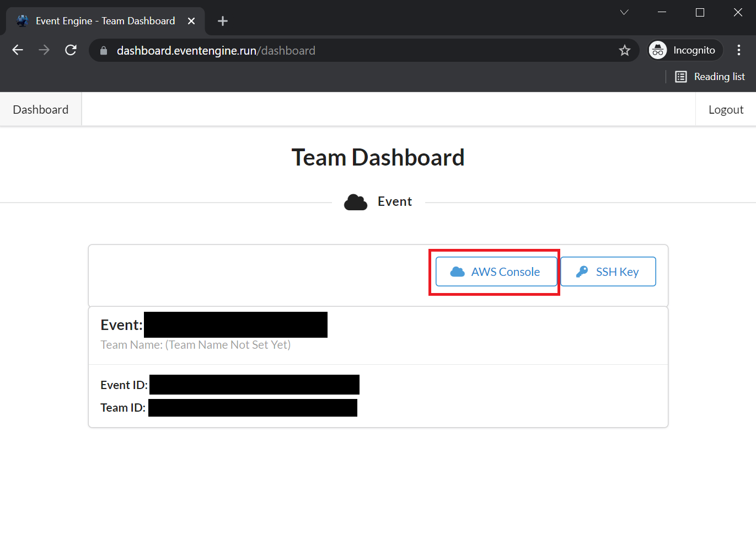Open the Reading list

click(710, 77)
